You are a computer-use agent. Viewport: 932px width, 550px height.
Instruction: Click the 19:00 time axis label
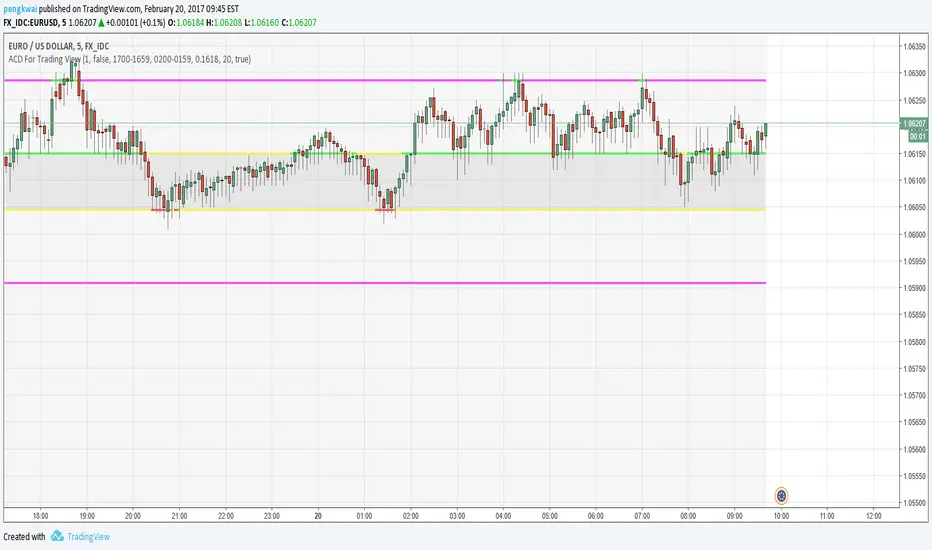(x=87, y=516)
